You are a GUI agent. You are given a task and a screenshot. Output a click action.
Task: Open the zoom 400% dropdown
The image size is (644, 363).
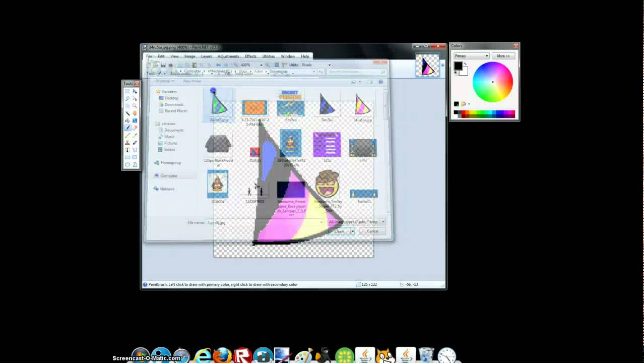(x=261, y=65)
